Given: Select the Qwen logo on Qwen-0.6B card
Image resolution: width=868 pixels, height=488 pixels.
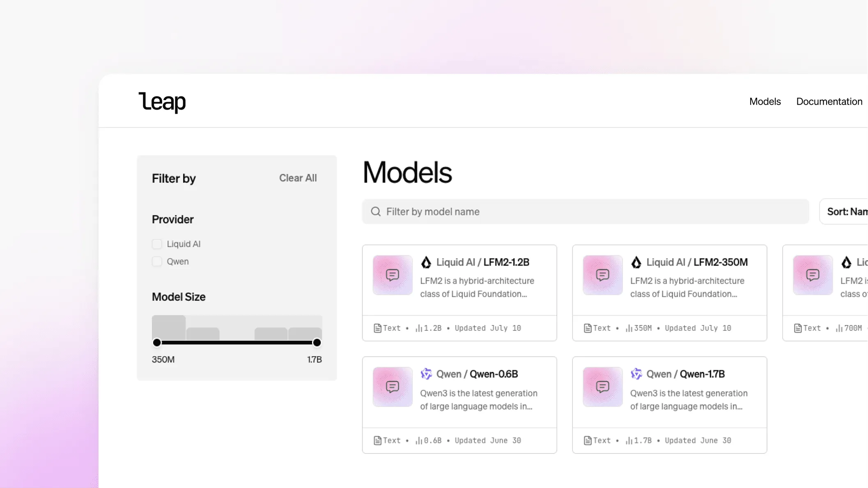Looking at the screenshot, I should pos(427,374).
